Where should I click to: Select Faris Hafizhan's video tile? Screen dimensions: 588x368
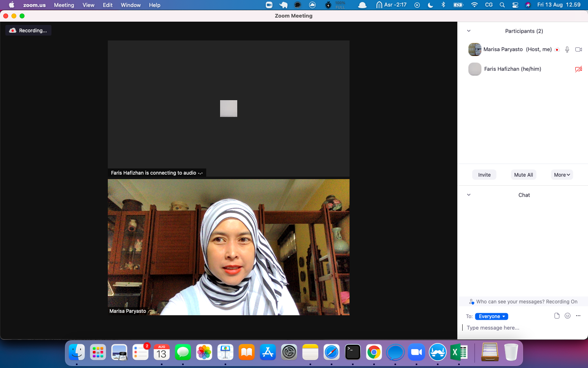[x=229, y=108]
